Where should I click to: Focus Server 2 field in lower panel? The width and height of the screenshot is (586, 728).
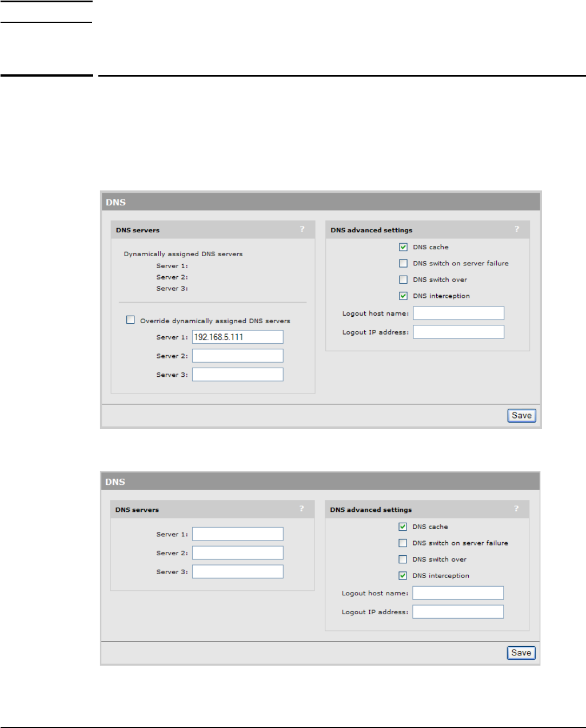(x=238, y=553)
